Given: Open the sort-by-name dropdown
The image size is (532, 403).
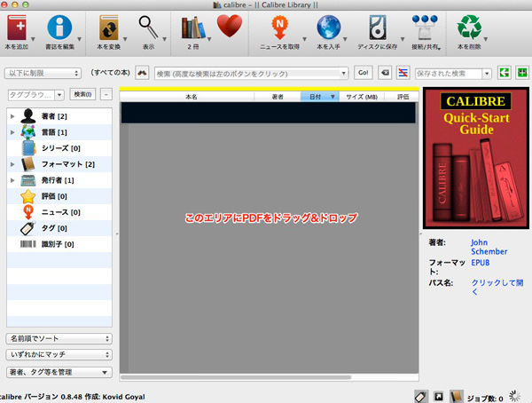Looking at the screenshot, I should point(59,338).
